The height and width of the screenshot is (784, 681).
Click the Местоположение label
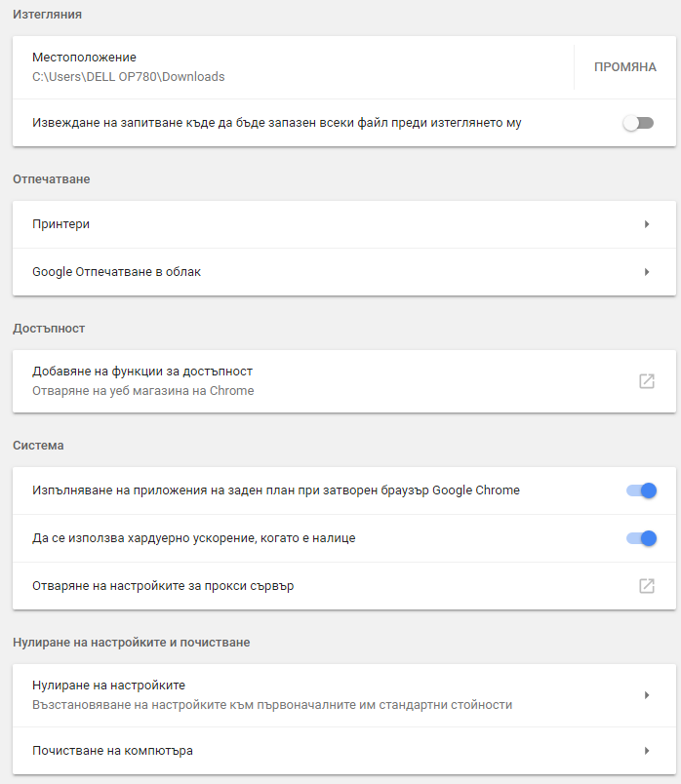(x=84, y=58)
